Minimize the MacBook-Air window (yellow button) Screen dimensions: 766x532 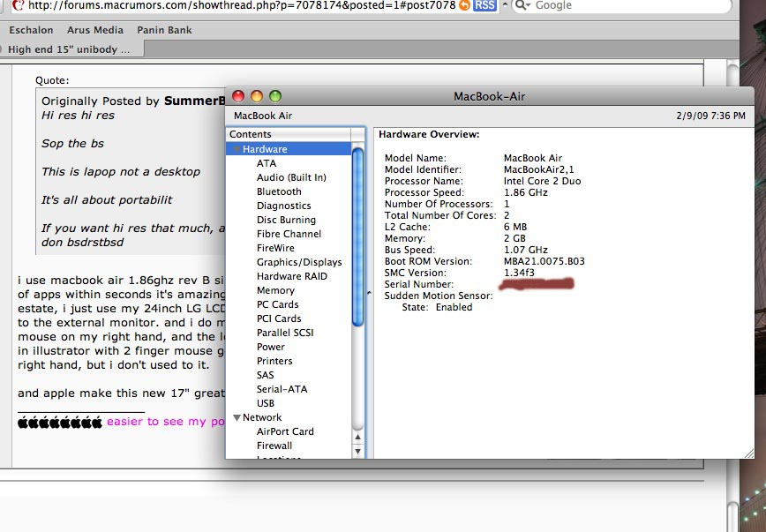pos(257,96)
